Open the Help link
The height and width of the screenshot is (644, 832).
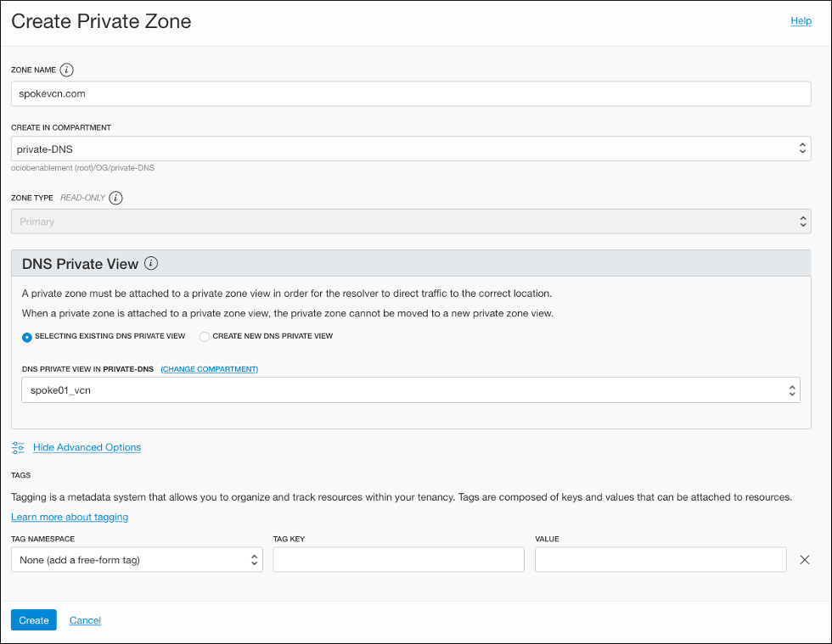tap(801, 21)
